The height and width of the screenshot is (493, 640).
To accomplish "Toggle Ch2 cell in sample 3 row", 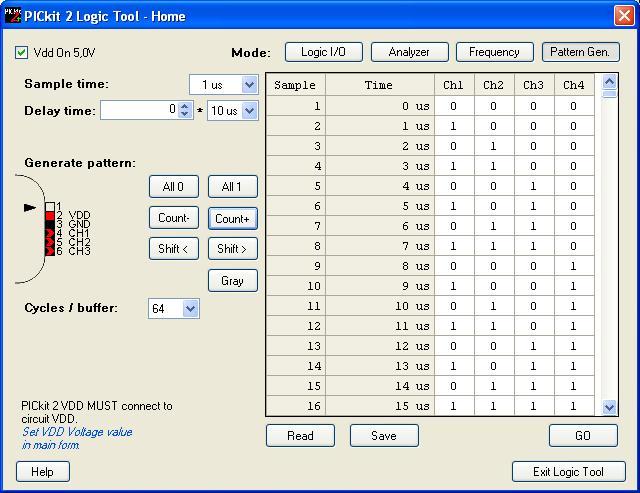I will [494, 146].
